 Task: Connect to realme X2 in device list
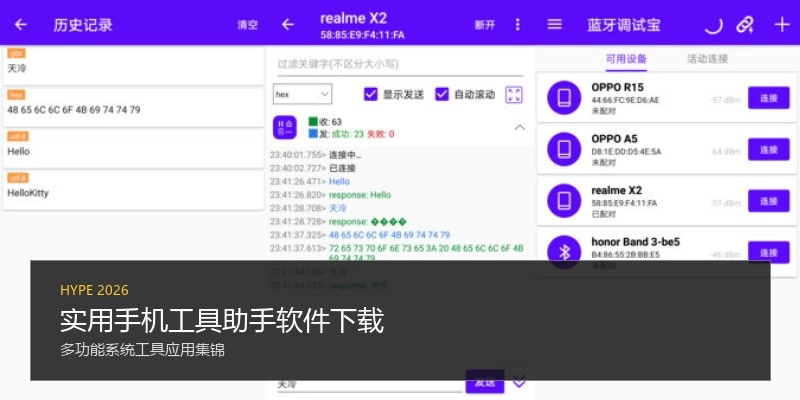pos(768,201)
